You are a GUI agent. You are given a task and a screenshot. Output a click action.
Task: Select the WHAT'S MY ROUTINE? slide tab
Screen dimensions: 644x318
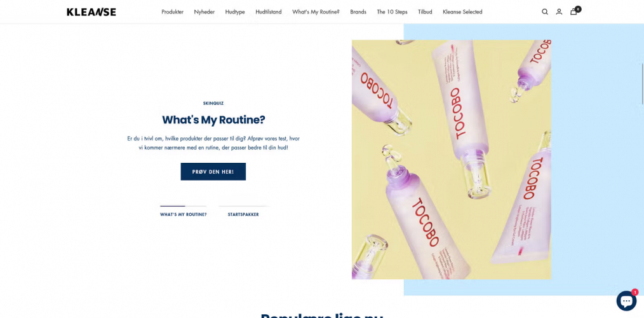click(x=183, y=214)
